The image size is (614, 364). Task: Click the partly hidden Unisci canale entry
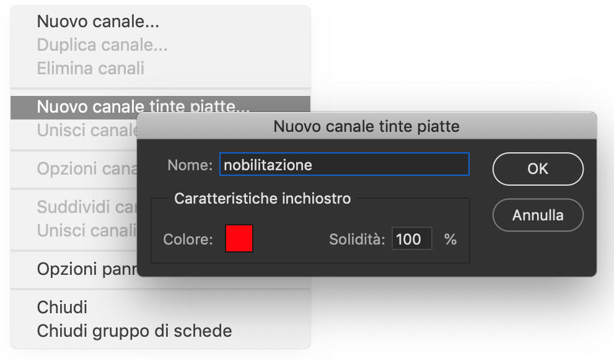tap(87, 131)
